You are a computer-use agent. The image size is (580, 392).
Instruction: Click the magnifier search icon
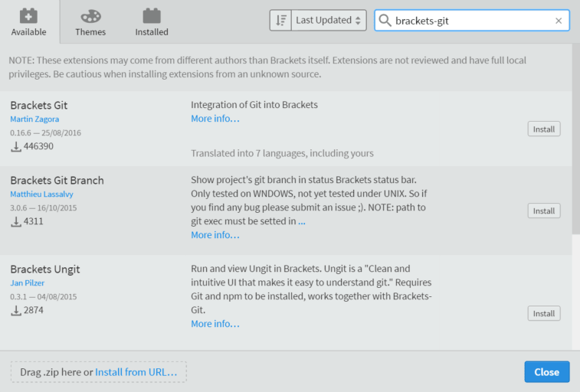tap(385, 21)
